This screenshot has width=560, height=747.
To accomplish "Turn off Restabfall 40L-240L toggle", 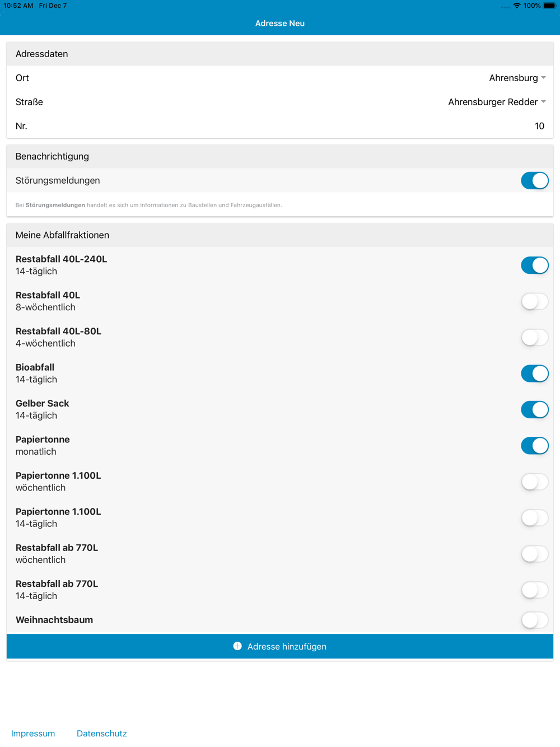I will pos(535,265).
